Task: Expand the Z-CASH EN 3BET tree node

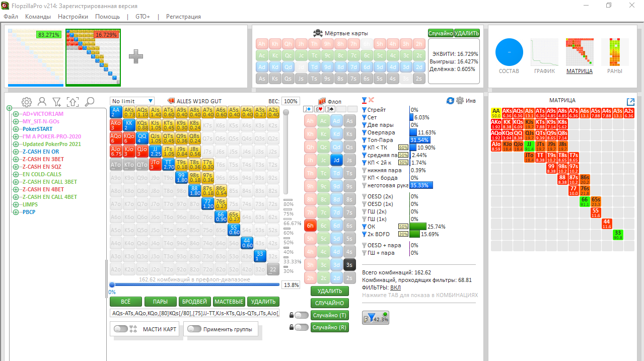Action: click(x=16, y=159)
